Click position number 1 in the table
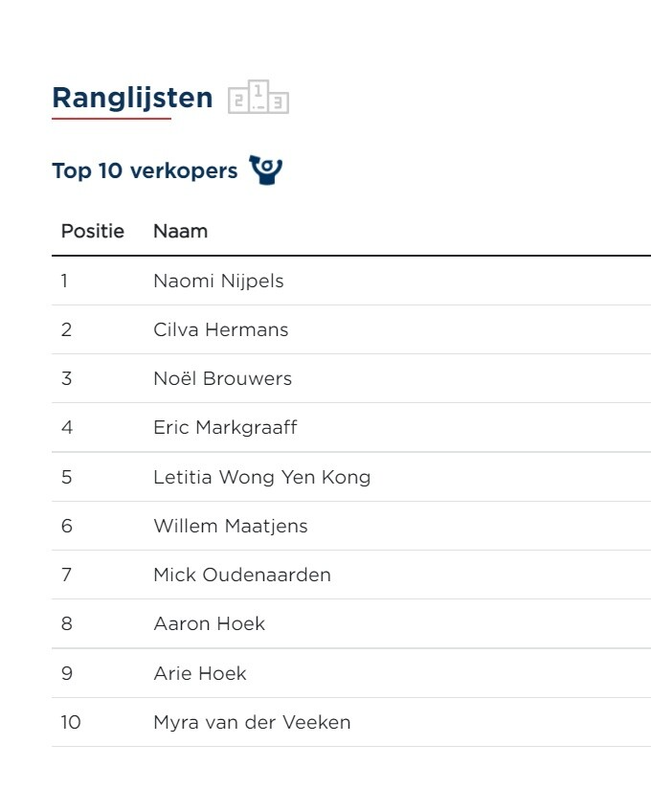This screenshot has width=651, height=812. point(65,281)
